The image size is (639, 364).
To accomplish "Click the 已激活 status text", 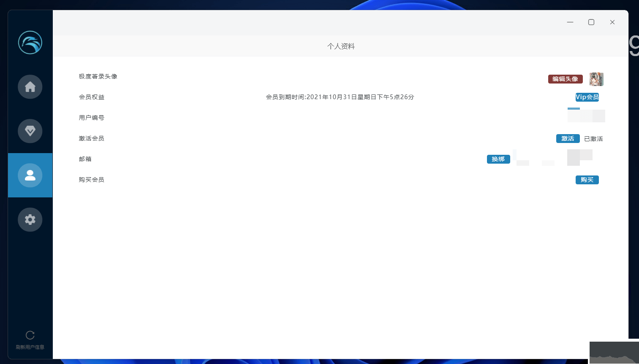I will pos(593,139).
